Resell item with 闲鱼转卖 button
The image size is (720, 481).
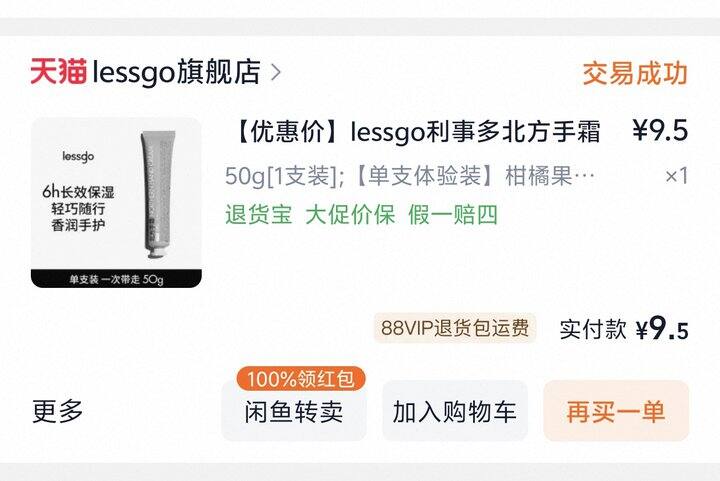294,411
